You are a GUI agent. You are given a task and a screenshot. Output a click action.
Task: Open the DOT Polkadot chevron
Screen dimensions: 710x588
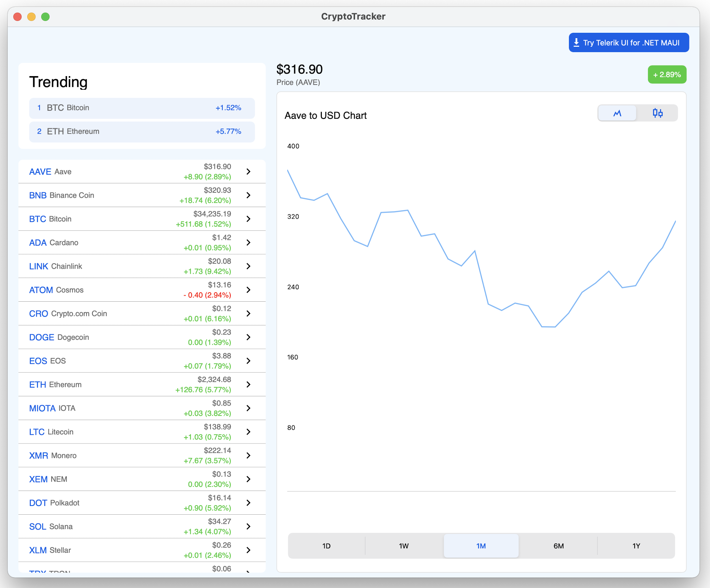pyautogui.click(x=249, y=503)
